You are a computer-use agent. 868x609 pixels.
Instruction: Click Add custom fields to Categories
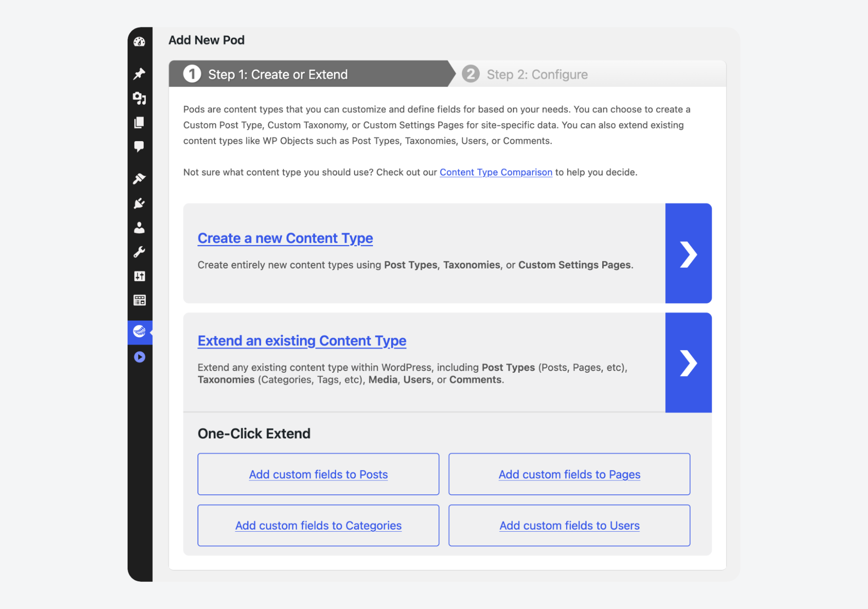318,525
